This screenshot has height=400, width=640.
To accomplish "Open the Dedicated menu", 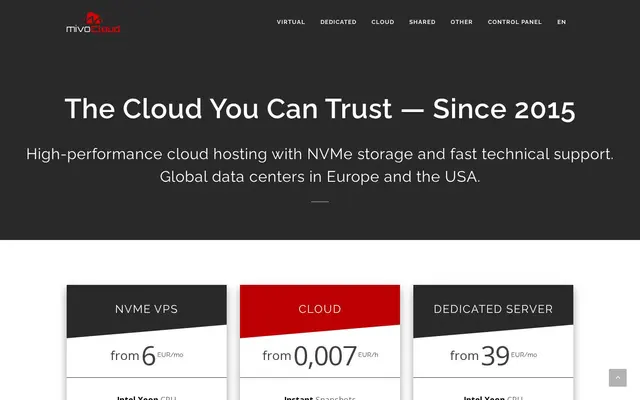I will click(338, 22).
